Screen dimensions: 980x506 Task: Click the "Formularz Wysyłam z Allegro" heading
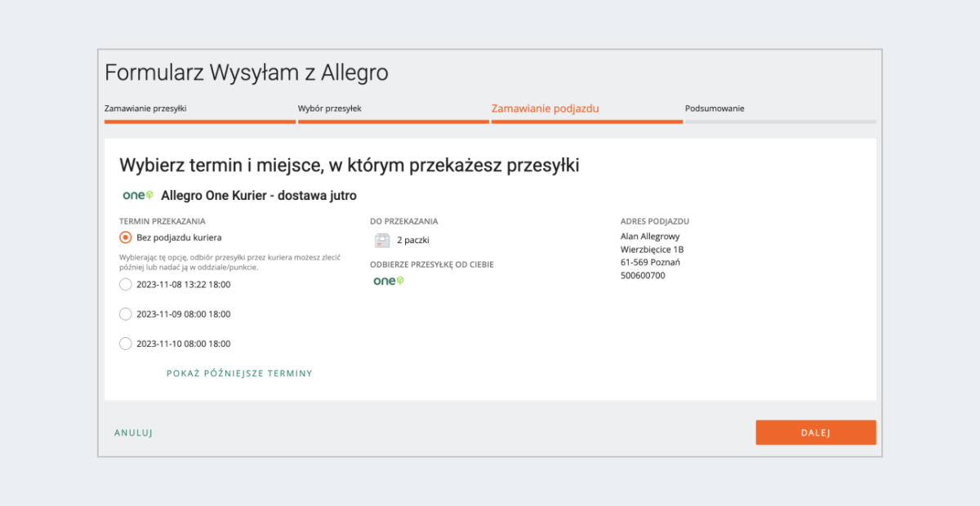(247, 73)
